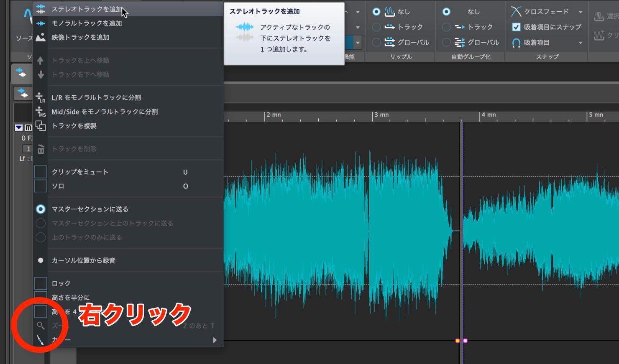Select ripple なし radio button
Image resolution: width=619 pixels, height=364 pixels.
coord(376,12)
